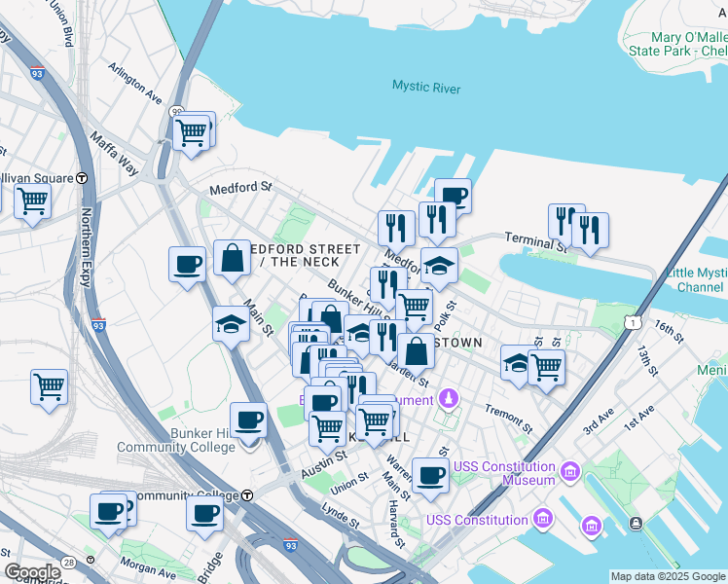Viewport: 728px width, 584px height.
Task: Click the Arlington Ave street label
Action: tap(135, 83)
